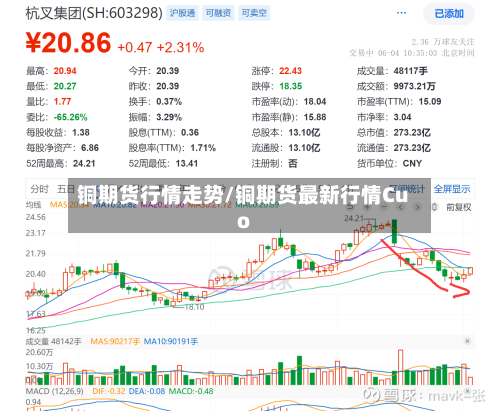
Task: Click the volume label 成交量 48142手
Action: pyautogui.click(x=53, y=341)
